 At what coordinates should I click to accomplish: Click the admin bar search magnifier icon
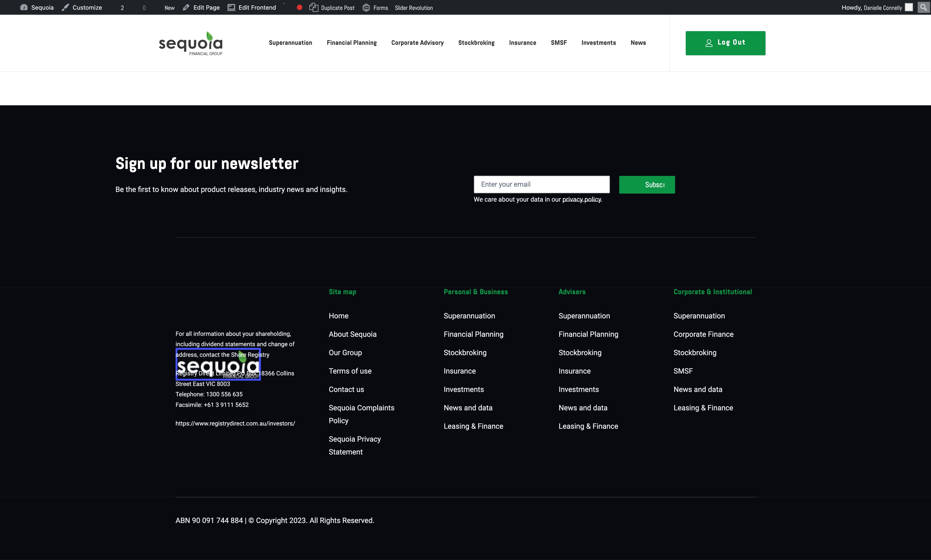[x=923, y=7]
